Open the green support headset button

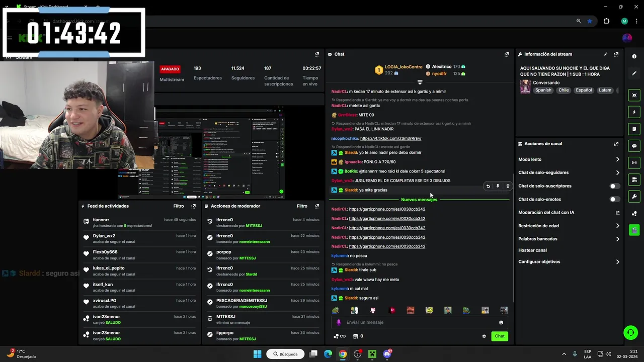(630, 332)
